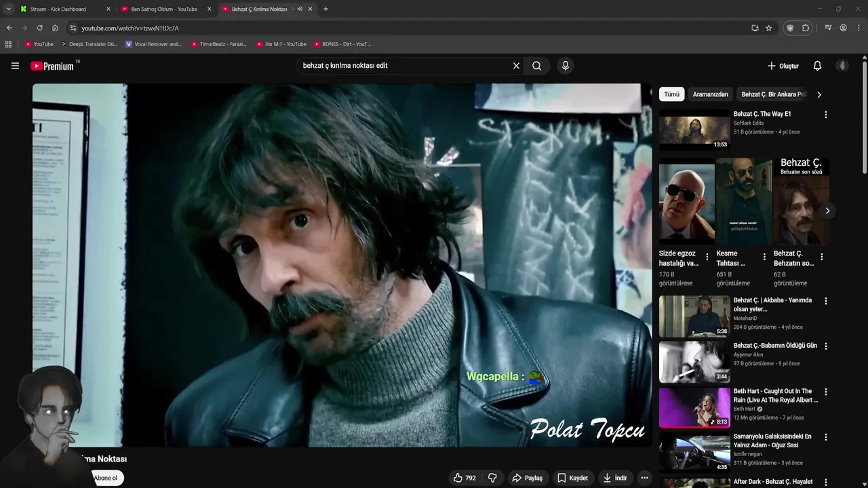Reload the page

coord(39,28)
